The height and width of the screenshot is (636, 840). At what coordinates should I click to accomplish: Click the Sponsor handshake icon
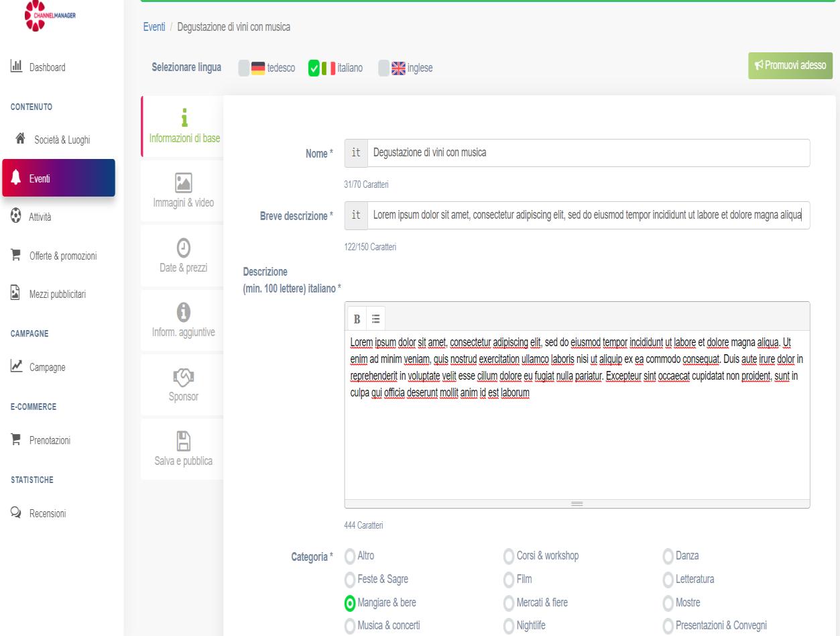[182, 377]
